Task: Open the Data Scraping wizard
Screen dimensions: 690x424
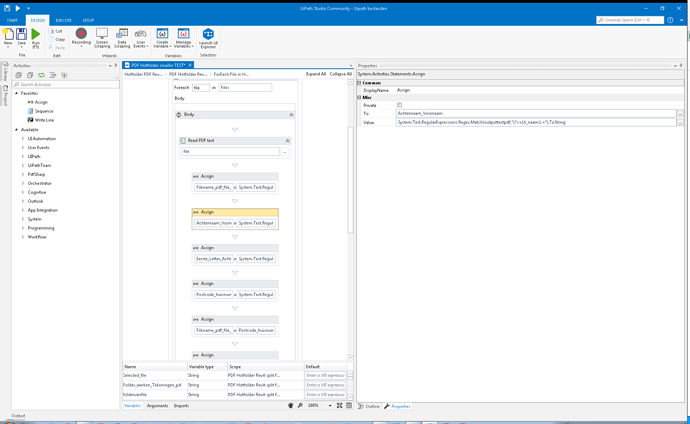Action: (122, 38)
